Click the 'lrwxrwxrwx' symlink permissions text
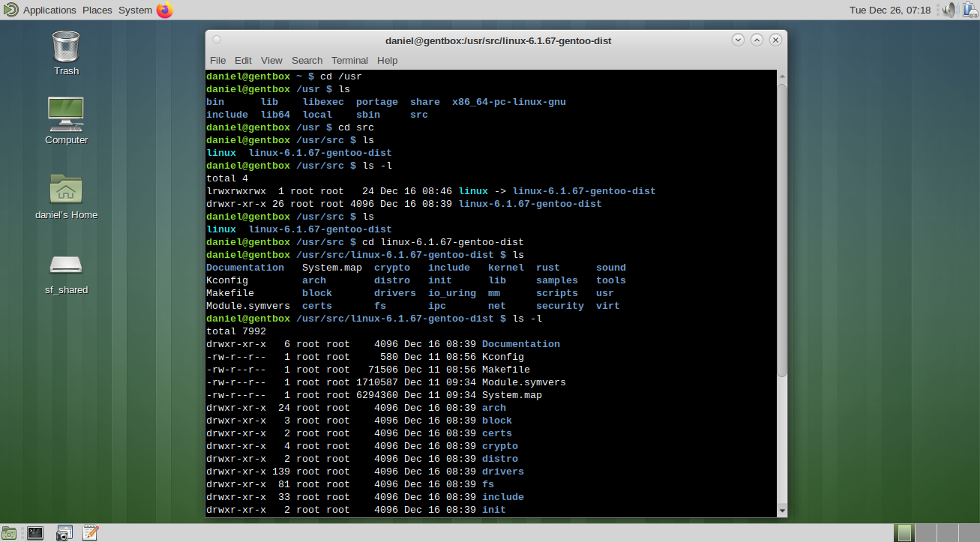The image size is (980, 542). (x=236, y=191)
